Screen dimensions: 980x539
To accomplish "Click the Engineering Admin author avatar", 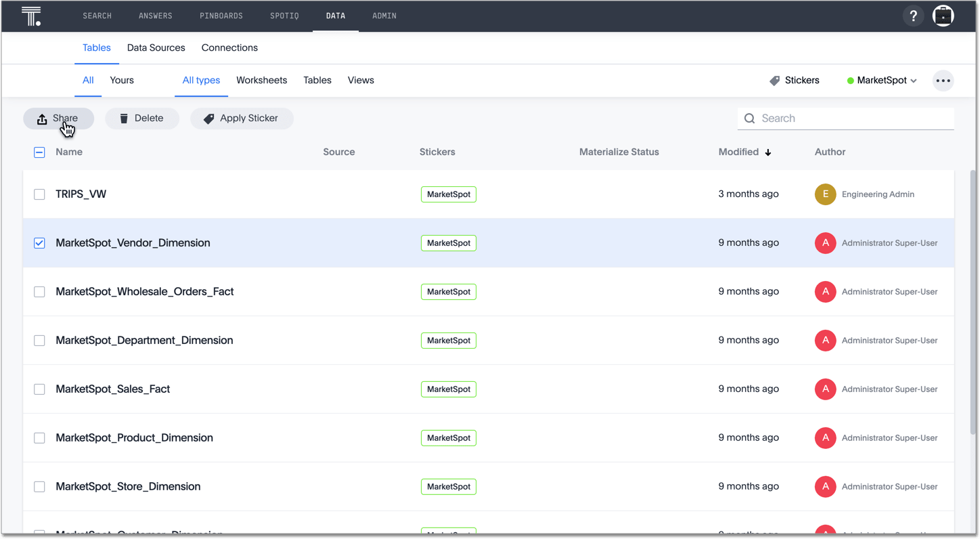I will pyautogui.click(x=825, y=194).
